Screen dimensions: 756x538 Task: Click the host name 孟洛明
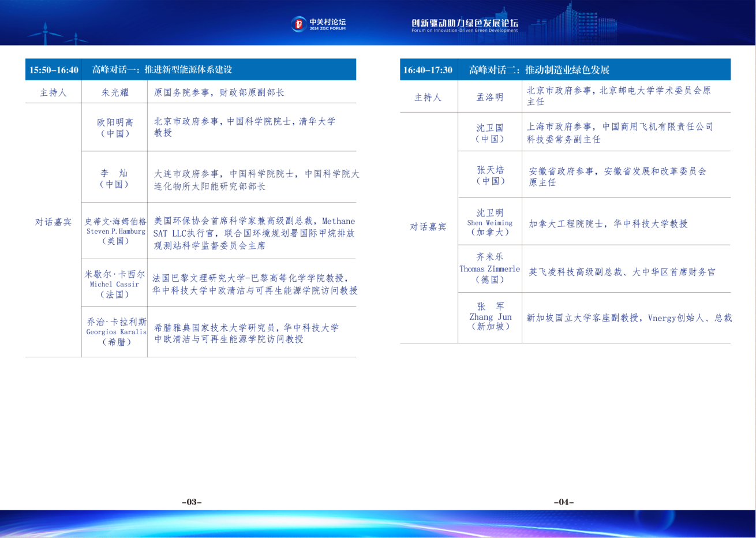click(x=489, y=97)
